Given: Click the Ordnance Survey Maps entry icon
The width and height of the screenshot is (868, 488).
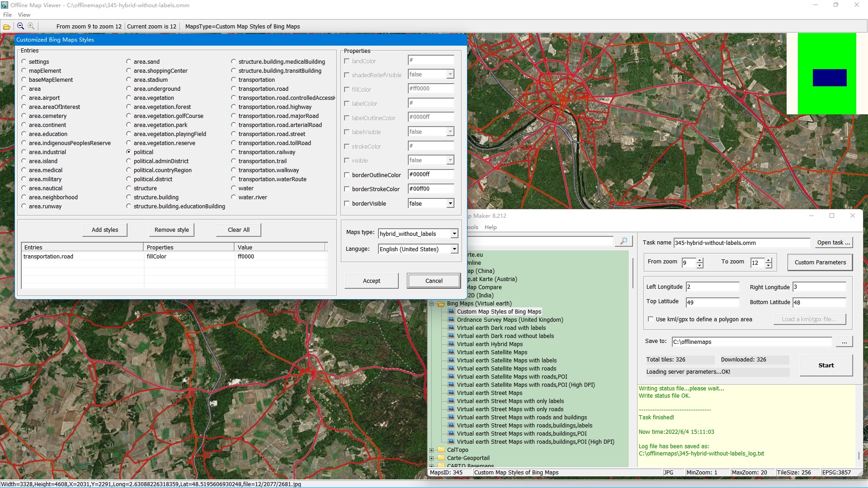Looking at the screenshot, I should coord(451,319).
